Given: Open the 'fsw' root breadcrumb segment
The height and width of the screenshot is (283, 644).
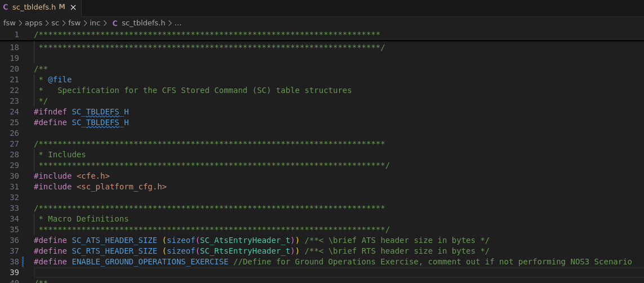Looking at the screenshot, I should point(10,23).
